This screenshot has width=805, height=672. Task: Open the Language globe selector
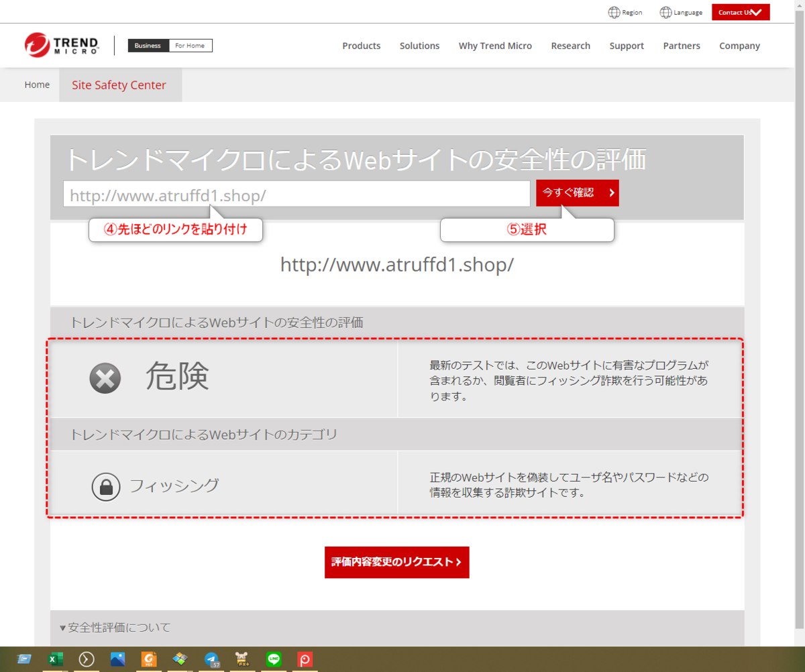[x=681, y=12]
